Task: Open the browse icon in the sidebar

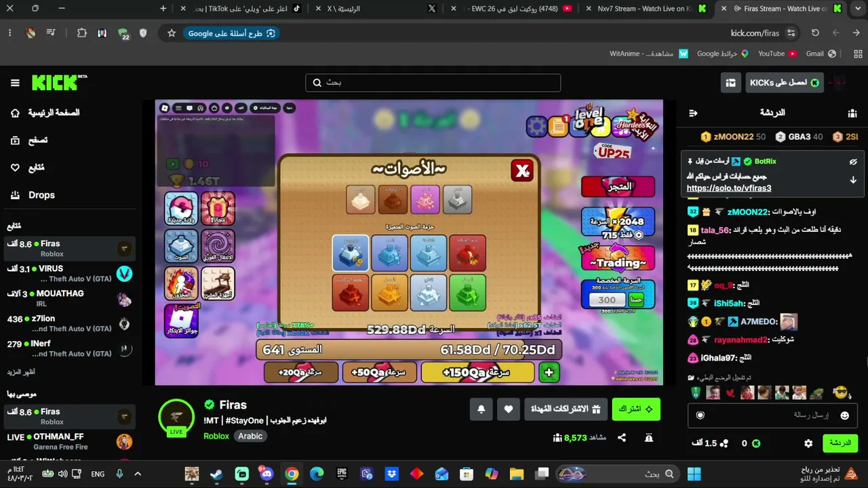Action: tap(15, 140)
